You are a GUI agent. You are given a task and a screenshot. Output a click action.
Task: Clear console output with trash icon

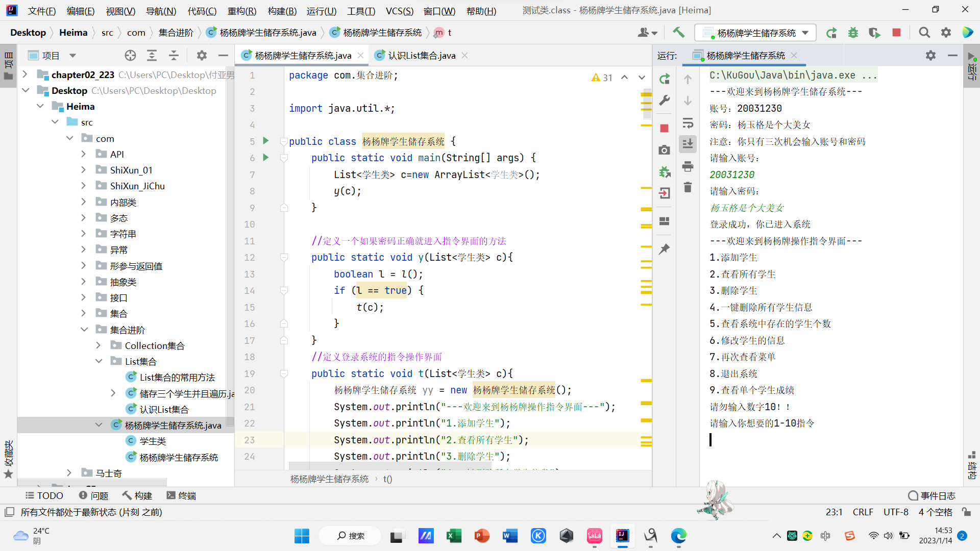(688, 187)
